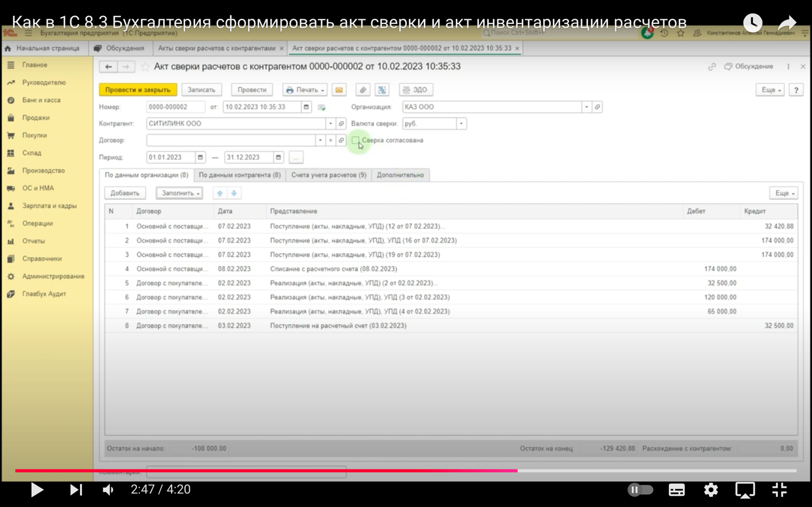812x507 pixels.
Task: Move row down arrow
Action: 234,193
